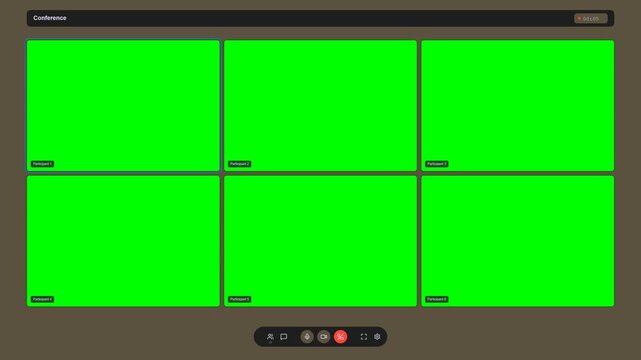Click the Participant 6 name label
This screenshot has height=360, width=641.
click(x=437, y=299)
